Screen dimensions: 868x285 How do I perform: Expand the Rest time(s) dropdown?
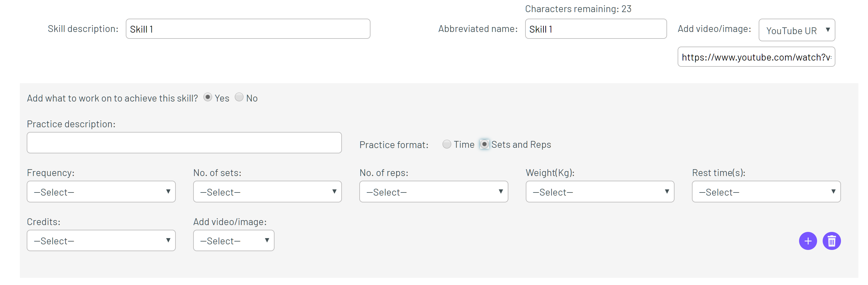pos(766,192)
